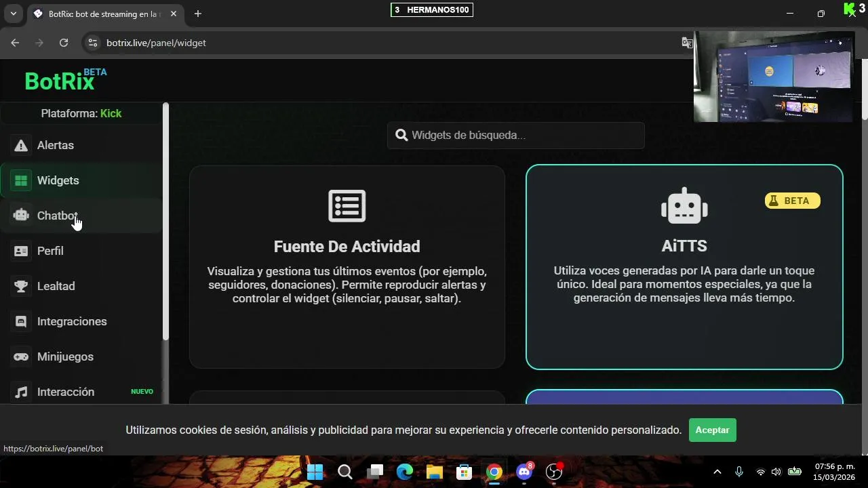Click the Chatbot robot icon in sidebar

pyautogui.click(x=21, y=216)
